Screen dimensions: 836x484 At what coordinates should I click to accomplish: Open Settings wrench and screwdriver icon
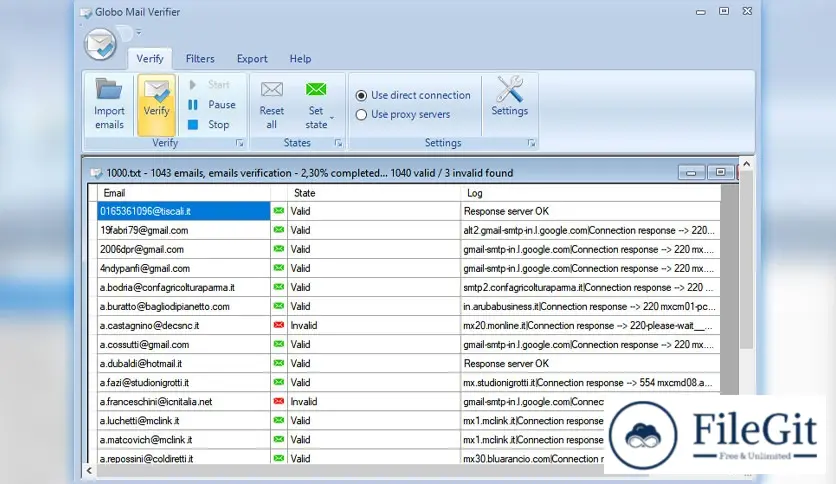pos(509,88)
